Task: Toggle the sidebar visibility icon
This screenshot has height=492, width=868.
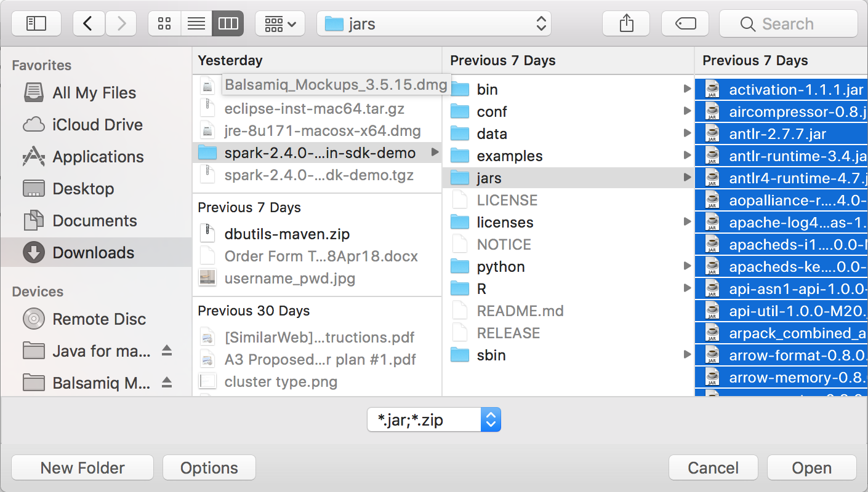Action: coord(36,23)
